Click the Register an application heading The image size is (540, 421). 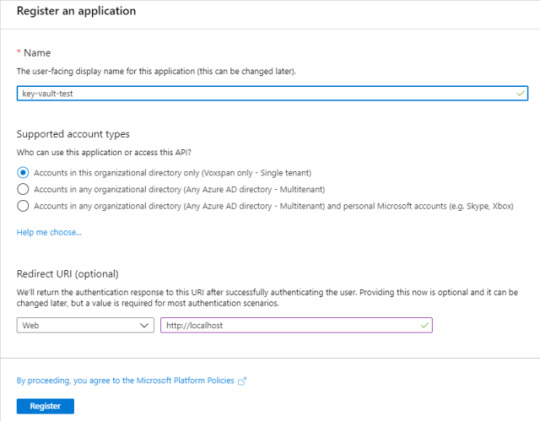pos(76,11)
